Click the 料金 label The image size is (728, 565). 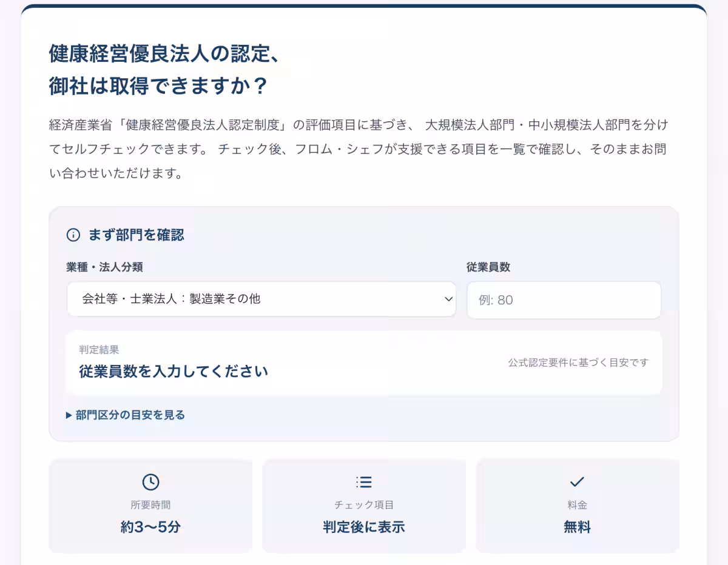[577, 505]
